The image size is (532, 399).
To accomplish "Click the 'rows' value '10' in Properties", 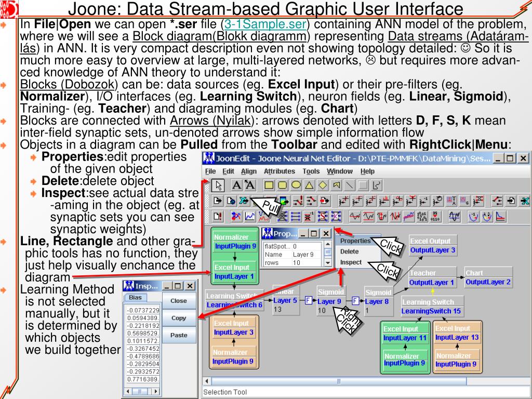I will click(x=306, y=262).
